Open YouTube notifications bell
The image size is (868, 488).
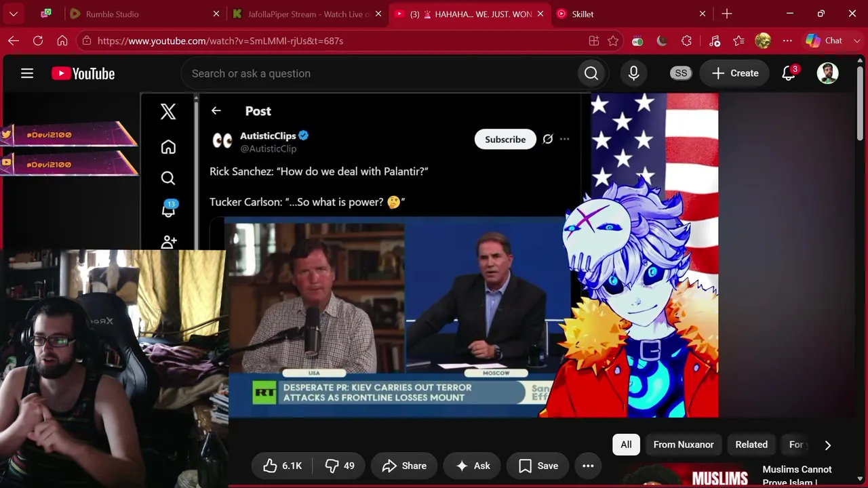(789, 73)
